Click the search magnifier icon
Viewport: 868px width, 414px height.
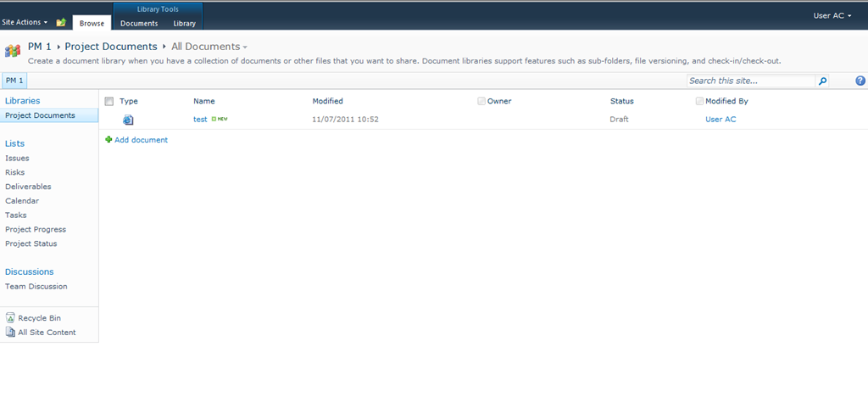[x=822, y=81]
